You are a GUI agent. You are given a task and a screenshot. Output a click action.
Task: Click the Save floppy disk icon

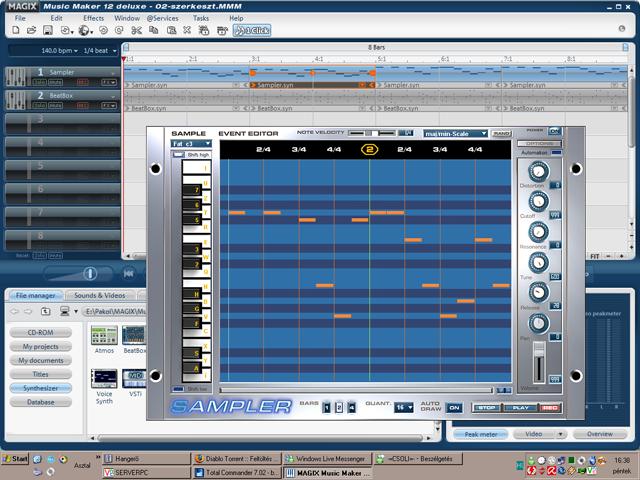click(48, 31)
